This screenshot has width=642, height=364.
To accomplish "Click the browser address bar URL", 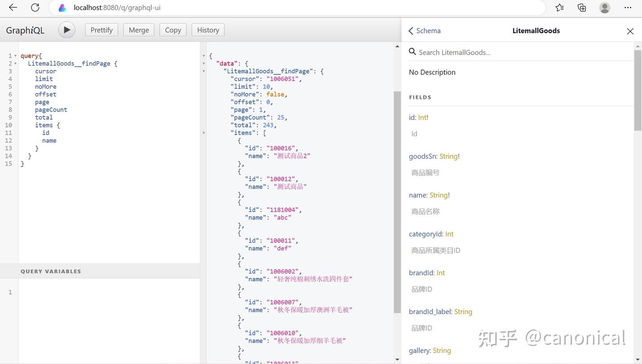I will tap(117, 8).
